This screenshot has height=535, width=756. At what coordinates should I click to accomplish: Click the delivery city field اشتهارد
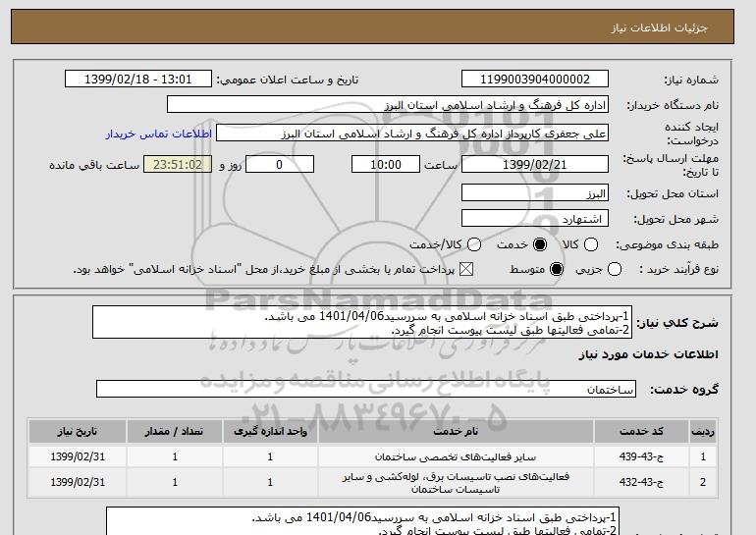535,219
